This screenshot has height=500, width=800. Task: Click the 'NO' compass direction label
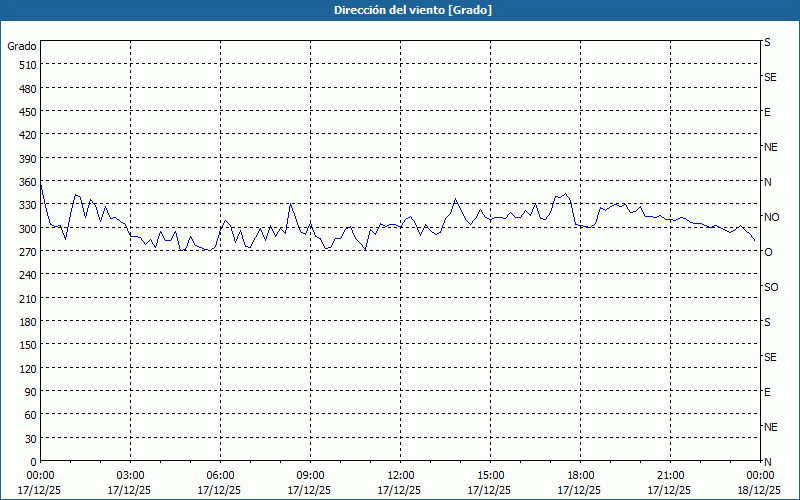(x=771, y=217)
